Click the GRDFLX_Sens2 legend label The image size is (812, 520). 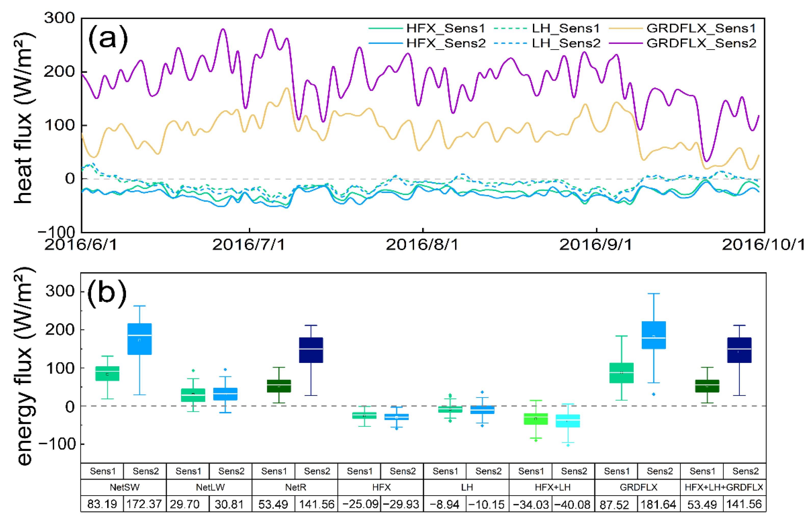tap(701, 43)
